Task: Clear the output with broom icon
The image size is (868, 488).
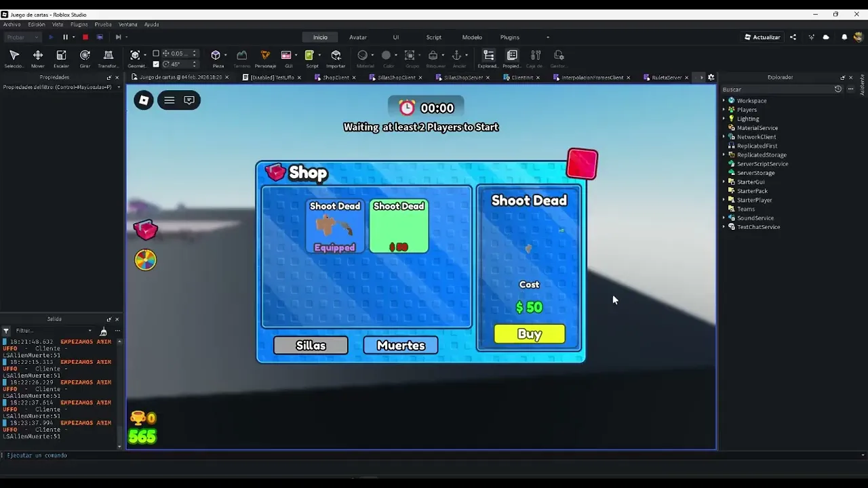Action: [x=103, y=331]
